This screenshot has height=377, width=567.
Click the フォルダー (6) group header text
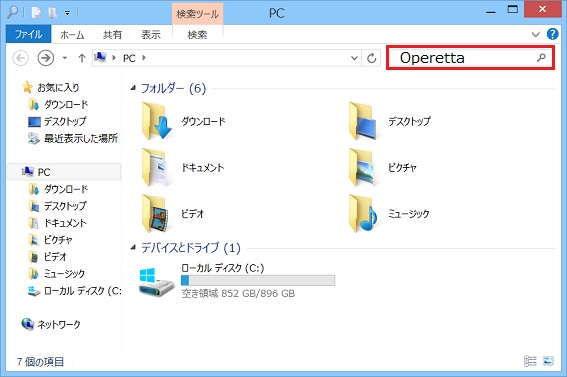pos(173,88)
